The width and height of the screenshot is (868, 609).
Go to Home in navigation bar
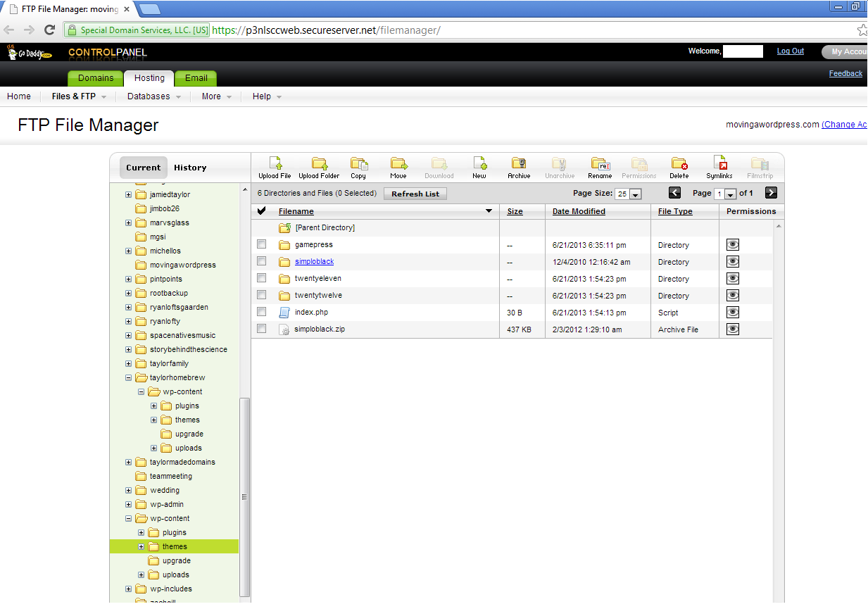coord(19,96)
